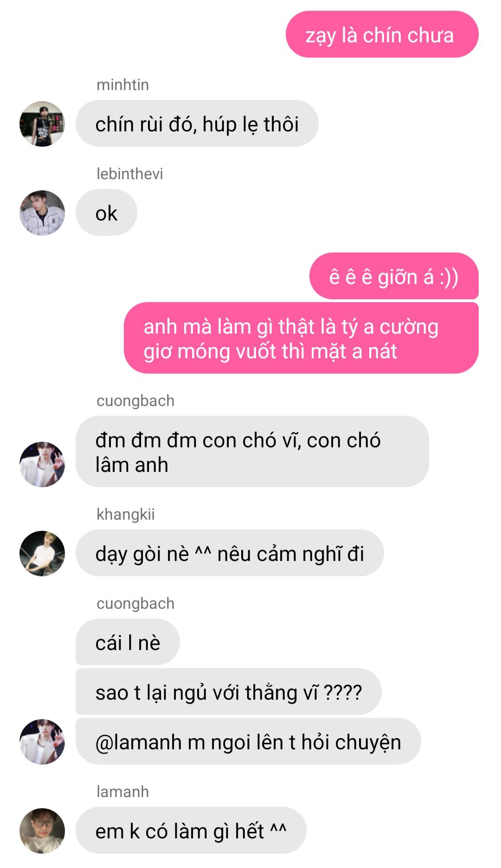Select the pink 'ê ê ê giỡn á :))' message

[x=394, y=276]
